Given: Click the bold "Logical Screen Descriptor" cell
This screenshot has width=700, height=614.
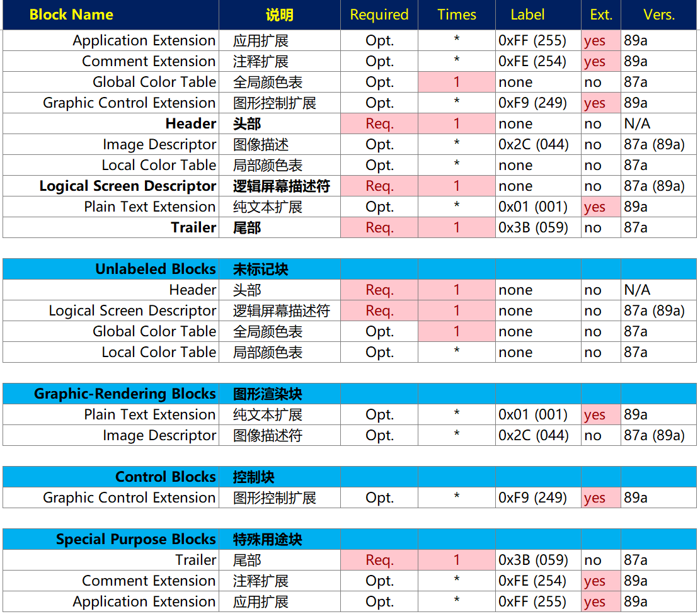Looking at the screenshot, I should [127, 186].
